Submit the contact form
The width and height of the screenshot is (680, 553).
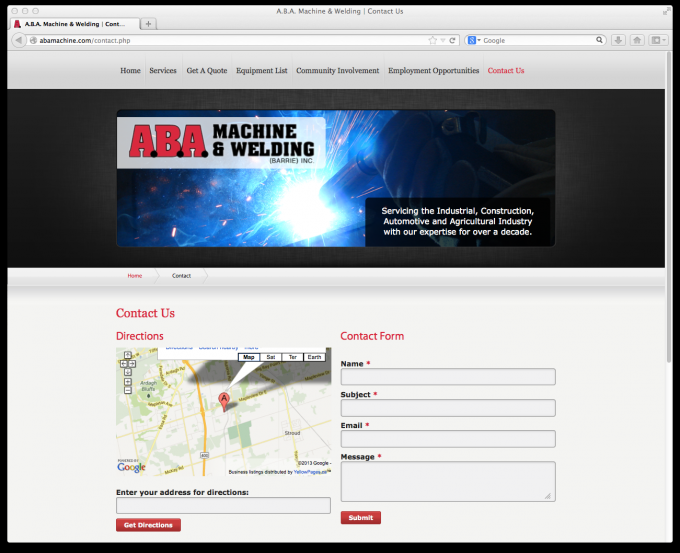tap(360, 517)
